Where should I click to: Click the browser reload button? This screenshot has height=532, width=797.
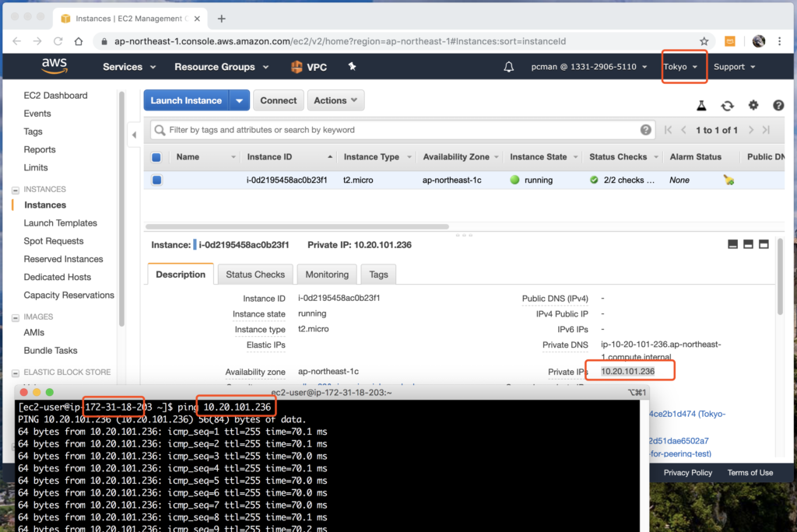(x=58, y=41)
